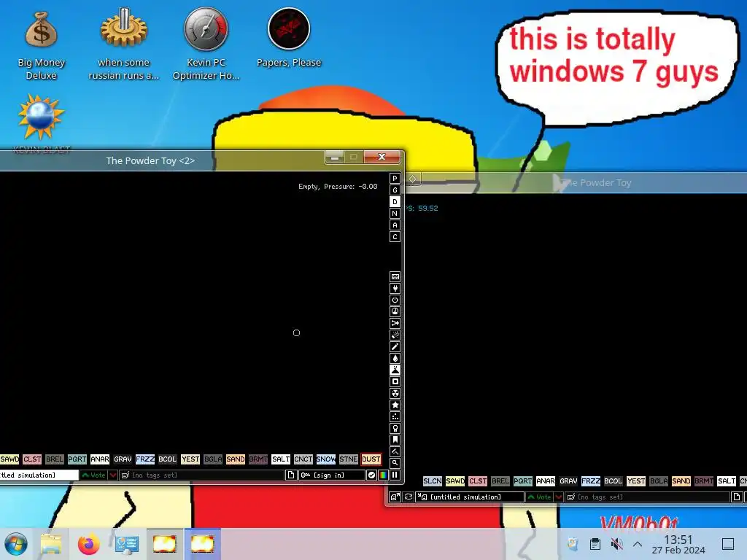Screen dimensions: 747x560
Task: Toggle the muted volume tray icon
Action: [x=616, y=544]
